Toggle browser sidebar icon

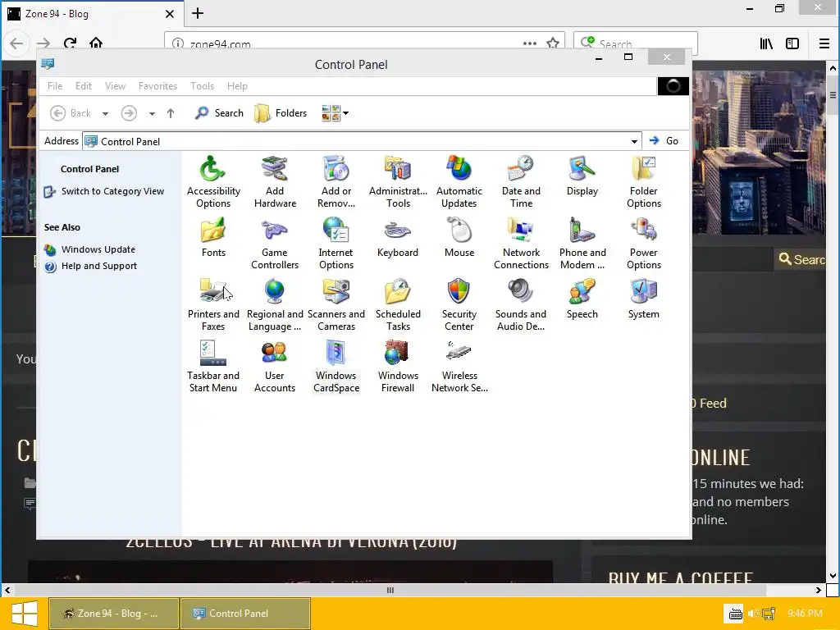pyautogui.click(x=792, y=43)
